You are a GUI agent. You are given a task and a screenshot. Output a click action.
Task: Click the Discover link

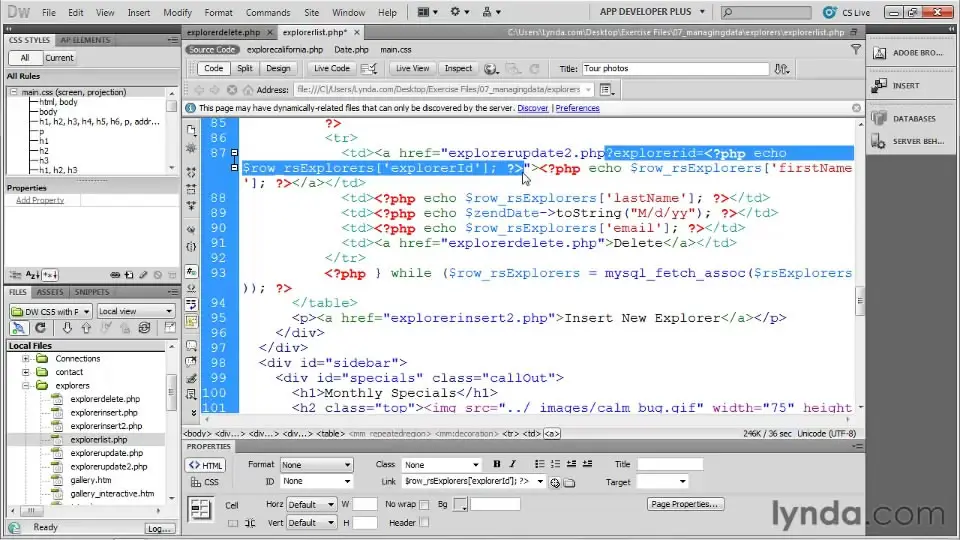click(x=533, y=108)
